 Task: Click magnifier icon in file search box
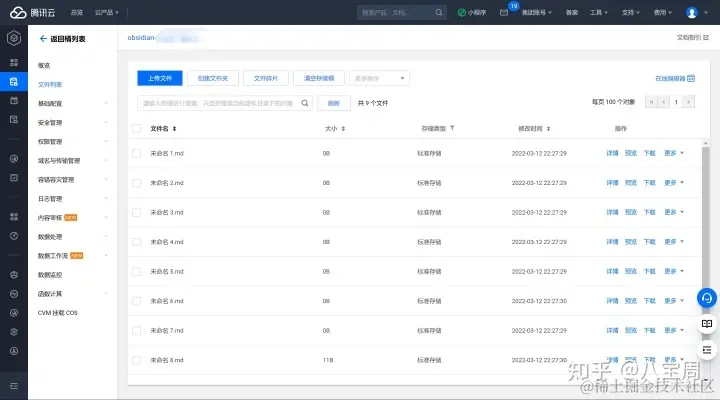pos(304,103)
